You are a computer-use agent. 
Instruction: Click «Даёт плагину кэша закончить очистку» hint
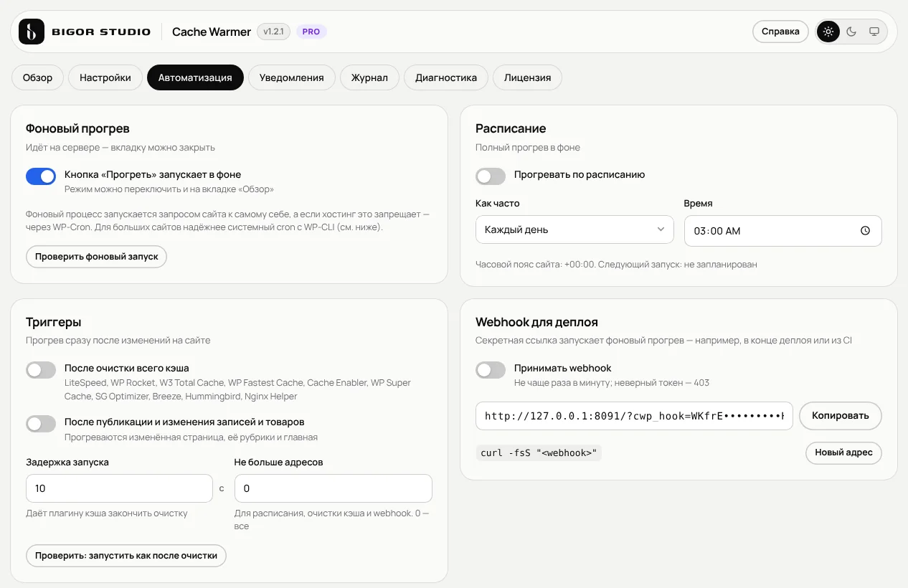(x=106, y=513)
